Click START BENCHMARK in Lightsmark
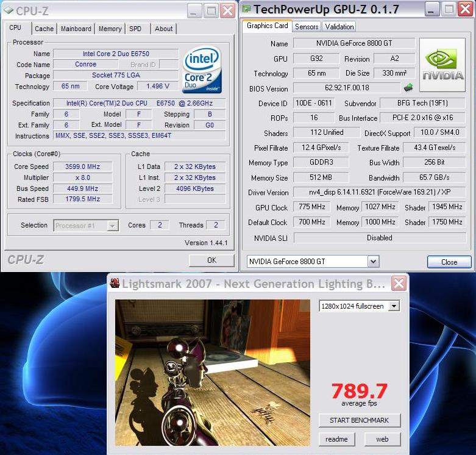This screenshot has height=455, width=476. (x=360, y=420)
